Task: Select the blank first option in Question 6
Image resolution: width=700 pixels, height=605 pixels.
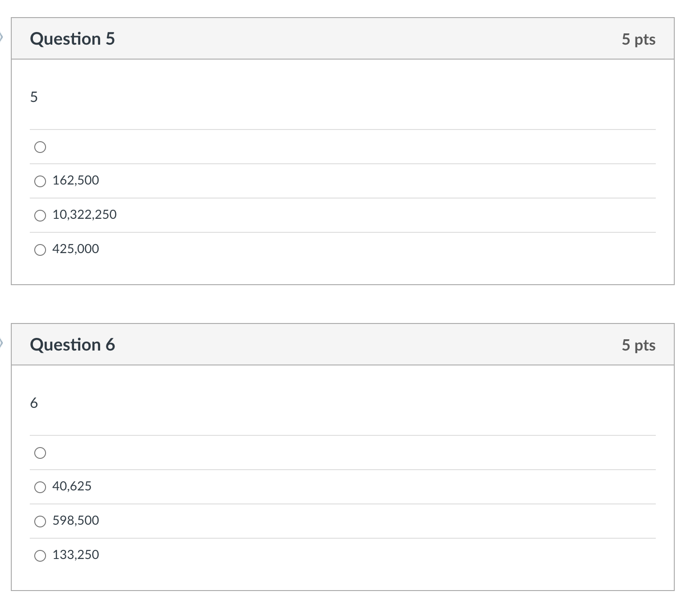Action: click(x=40, y=453)
